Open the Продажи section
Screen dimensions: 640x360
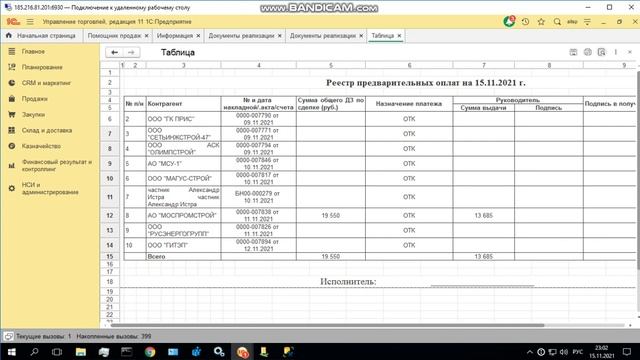point(34,99)
